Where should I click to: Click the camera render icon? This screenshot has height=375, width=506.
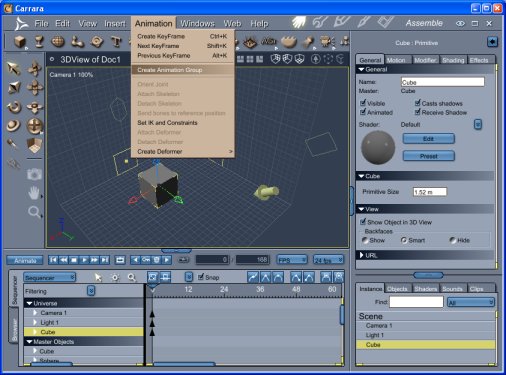click(34, 174)
